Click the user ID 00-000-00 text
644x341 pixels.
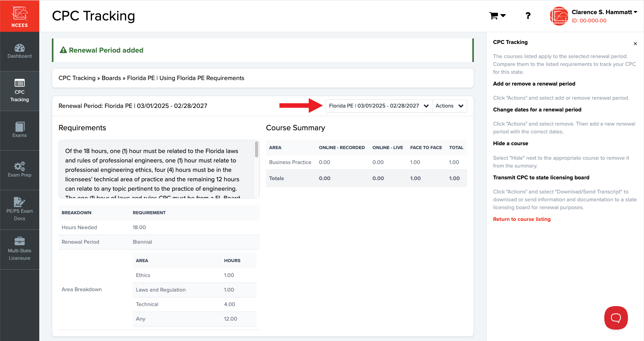(589, 21)
